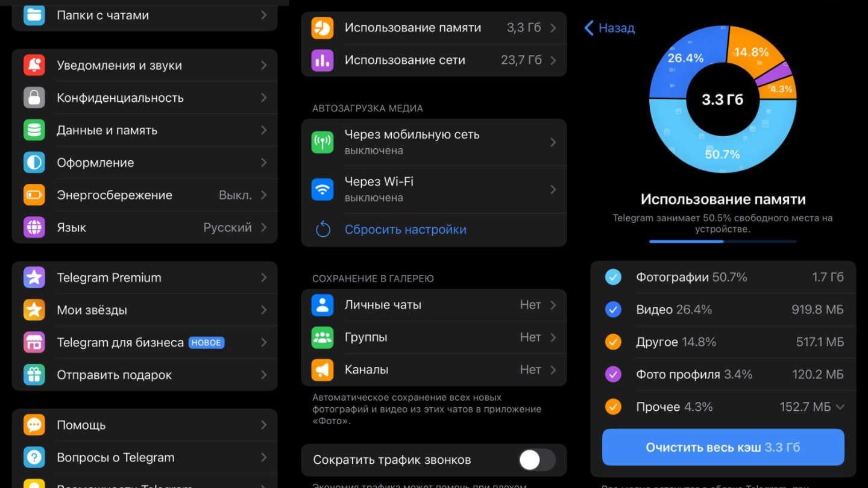
Task: Tap the circular reset arrow icon
Action: [x=323, y=230]
